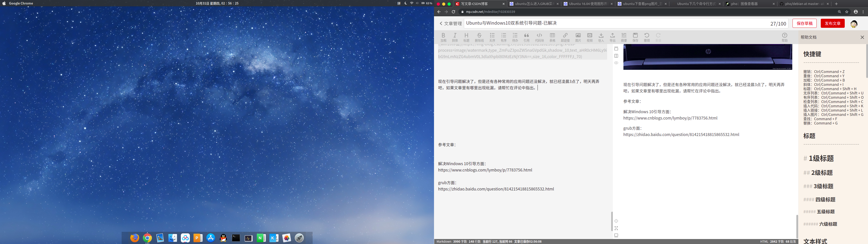Export the article with 导出
The width and height of the screenshot is (868, 244).
tap(613, 37)
